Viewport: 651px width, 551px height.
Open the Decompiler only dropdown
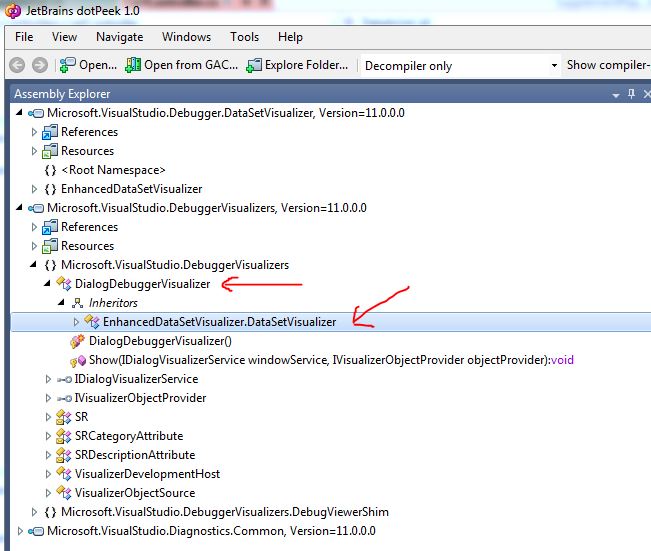pos(554,66)
